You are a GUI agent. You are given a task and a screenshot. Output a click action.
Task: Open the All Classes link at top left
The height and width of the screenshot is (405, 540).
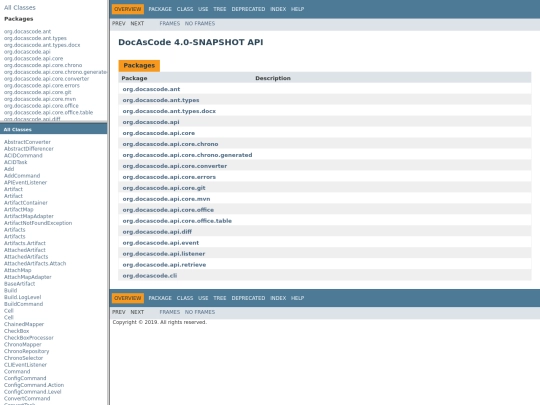point(20,8)
